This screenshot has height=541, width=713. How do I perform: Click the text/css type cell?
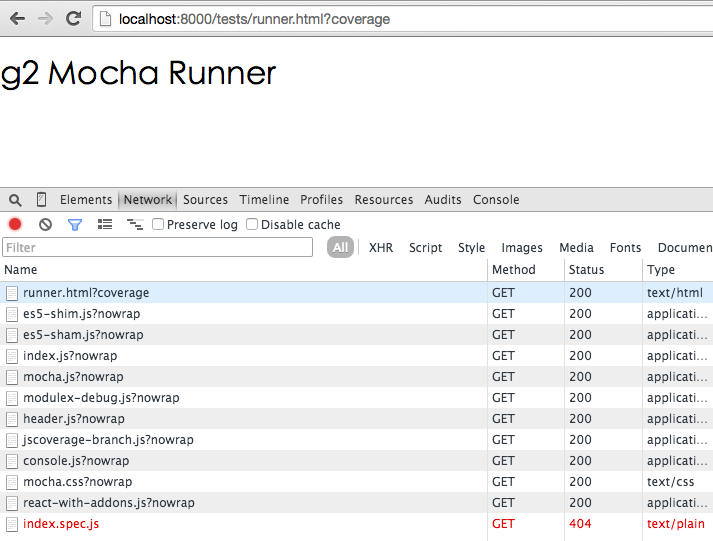click(x=671, y=482)
